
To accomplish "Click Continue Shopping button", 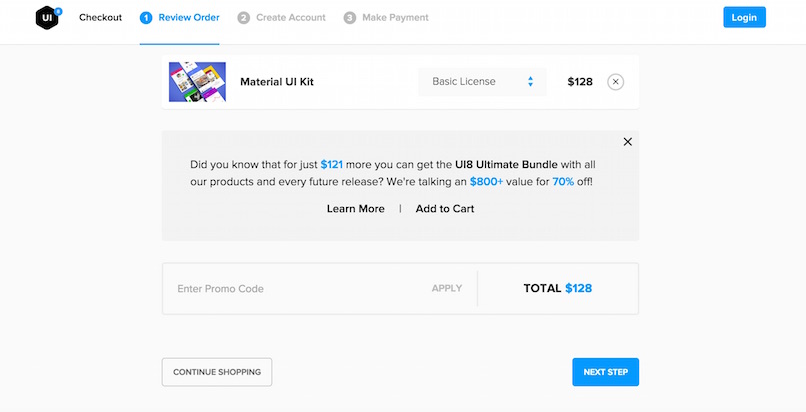I will point(217,372).
